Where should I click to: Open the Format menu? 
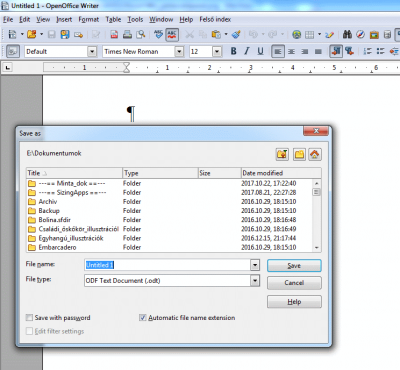pos(89,19)
